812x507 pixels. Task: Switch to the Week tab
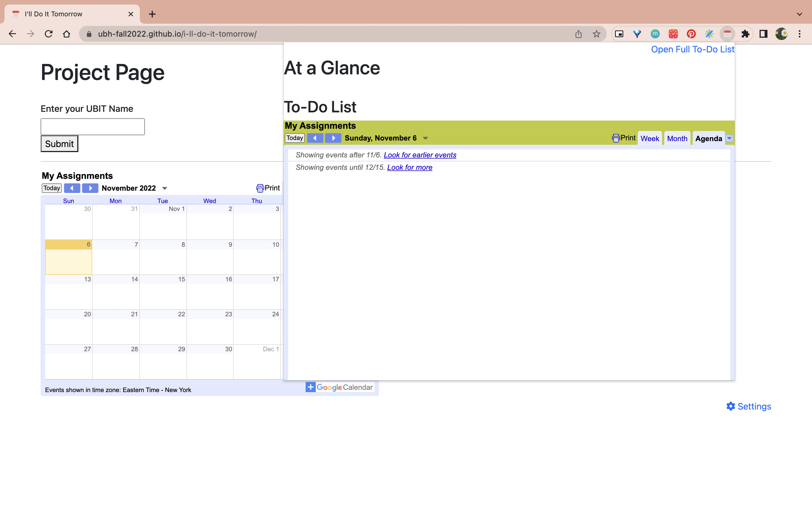649,139
